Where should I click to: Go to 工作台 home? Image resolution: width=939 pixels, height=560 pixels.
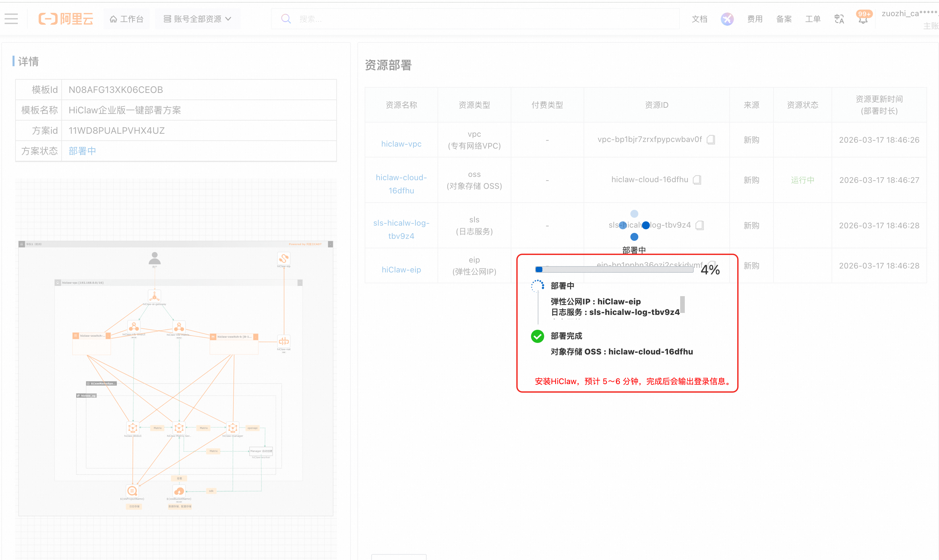click(x=127, y=19)
